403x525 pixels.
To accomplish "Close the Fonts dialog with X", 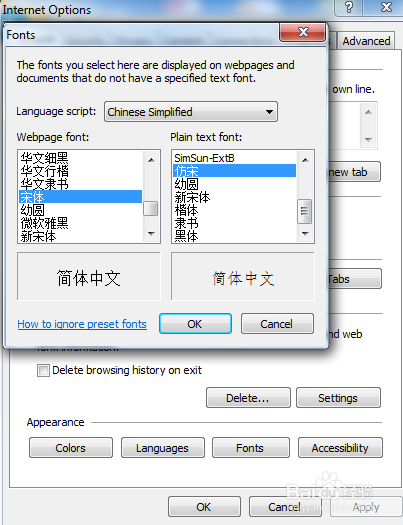I will [x=303, y=32].
